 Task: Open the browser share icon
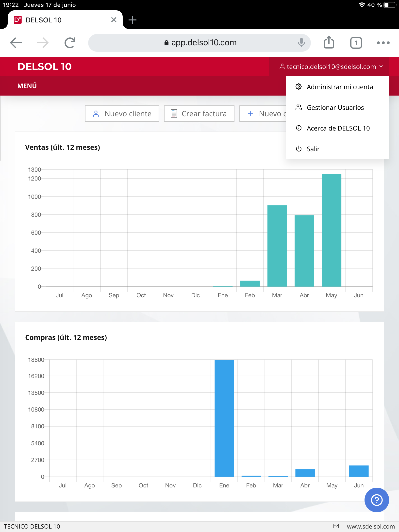click(x=329, y=42)
